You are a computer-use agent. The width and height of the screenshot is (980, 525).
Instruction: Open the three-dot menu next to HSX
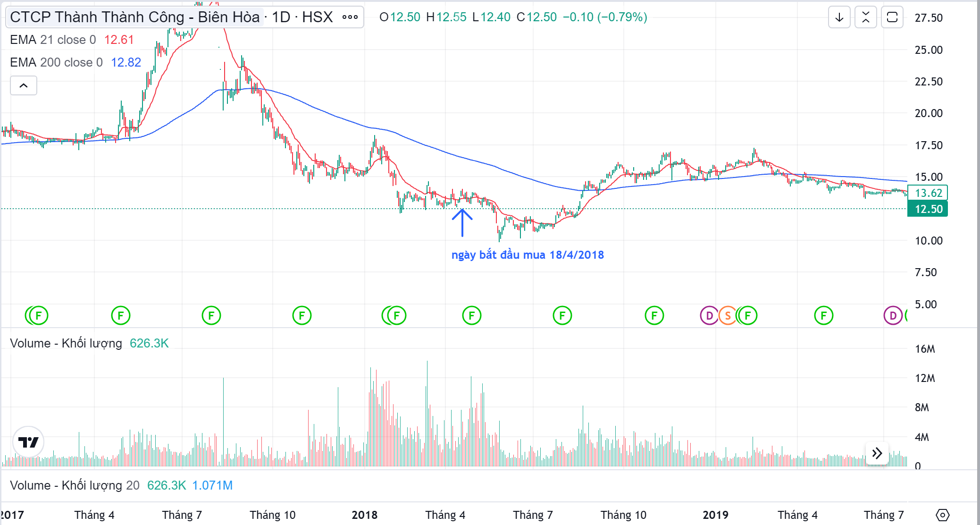click(350, 17)
